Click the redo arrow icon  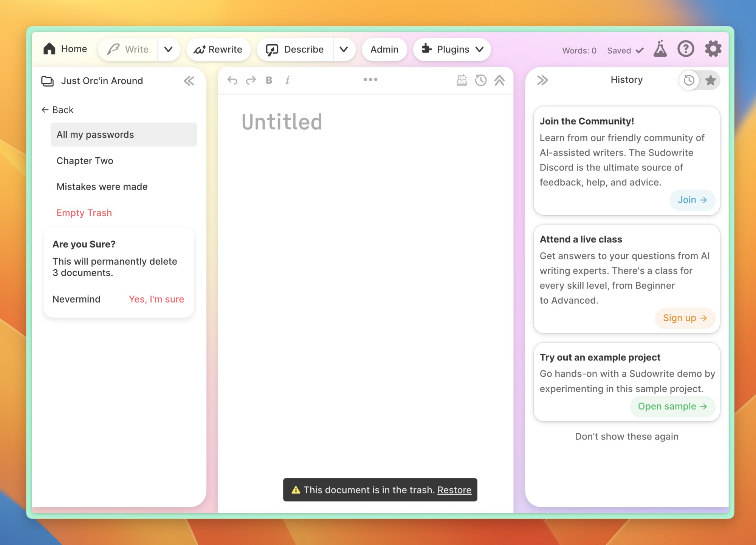pyautogui.click(x=251, y=80)
